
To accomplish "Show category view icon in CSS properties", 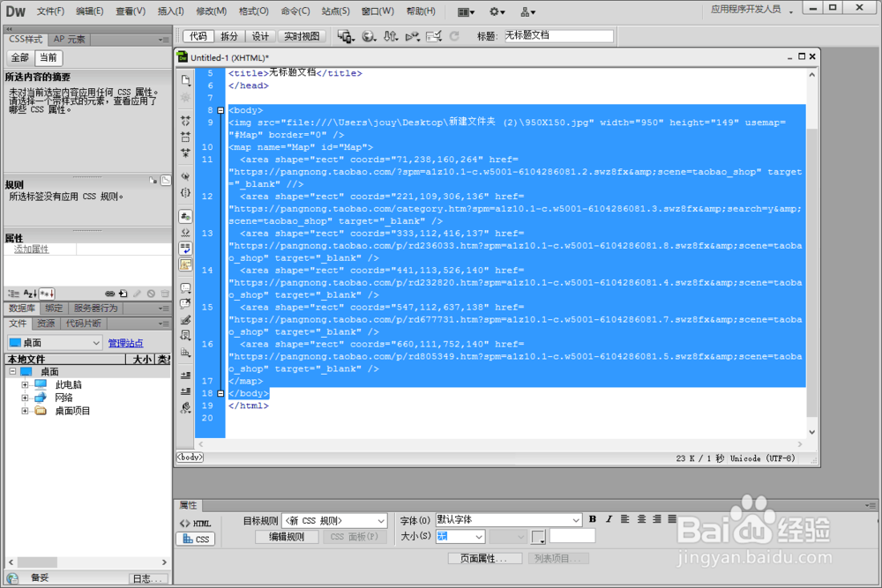I will pyautogui.click(x=13, y=294).
